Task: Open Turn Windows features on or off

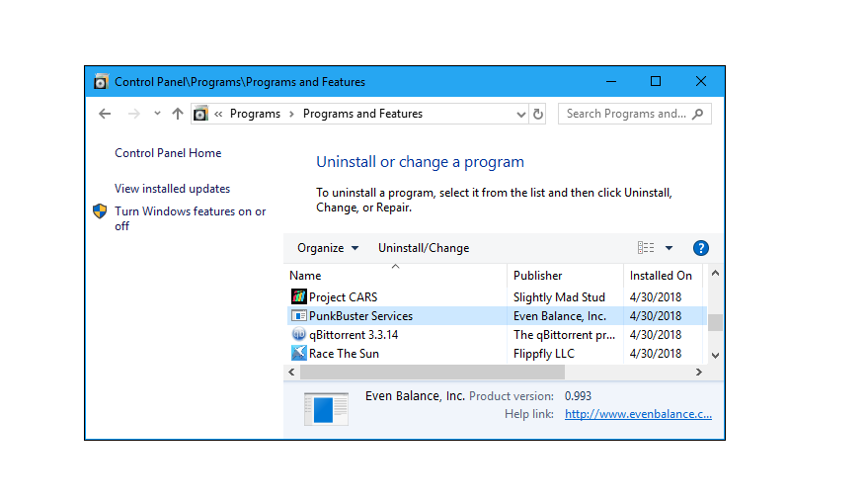Action: tap(190, 218)
